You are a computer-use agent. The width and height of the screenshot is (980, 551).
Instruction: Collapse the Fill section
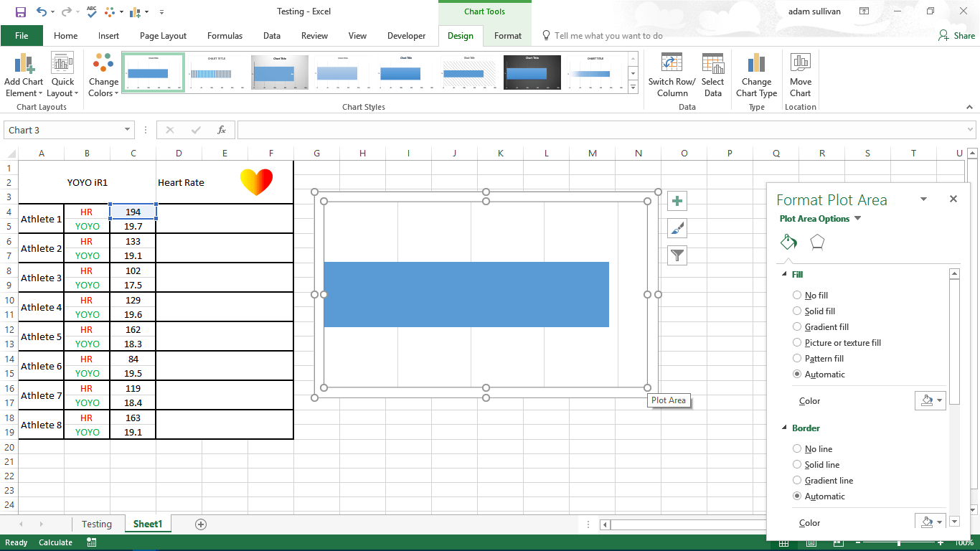pos(784,275)
